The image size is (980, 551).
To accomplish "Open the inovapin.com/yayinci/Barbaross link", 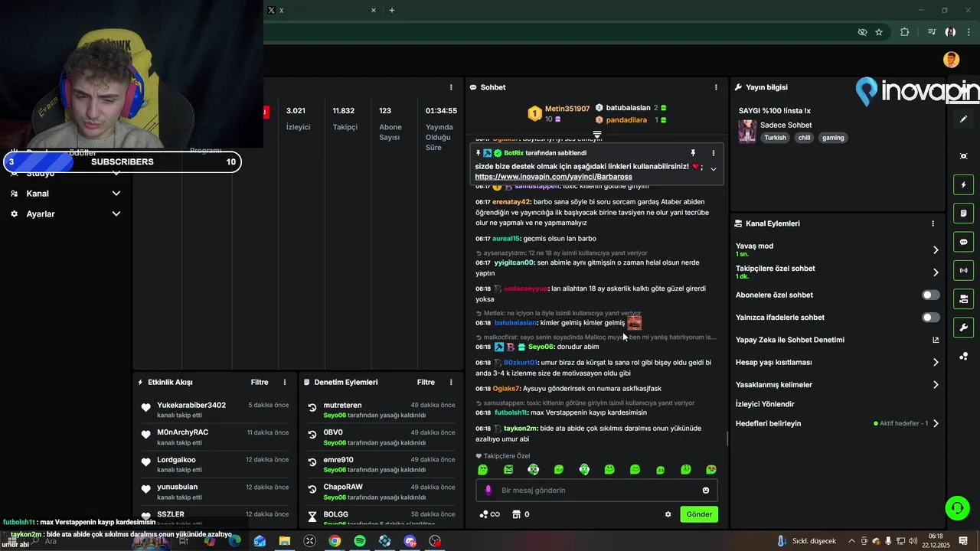I will click(554, 177).
